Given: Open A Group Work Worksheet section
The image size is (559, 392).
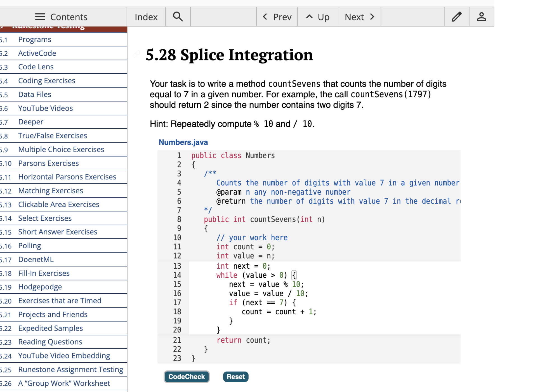Looking at the screenshot, I should 64,383.
